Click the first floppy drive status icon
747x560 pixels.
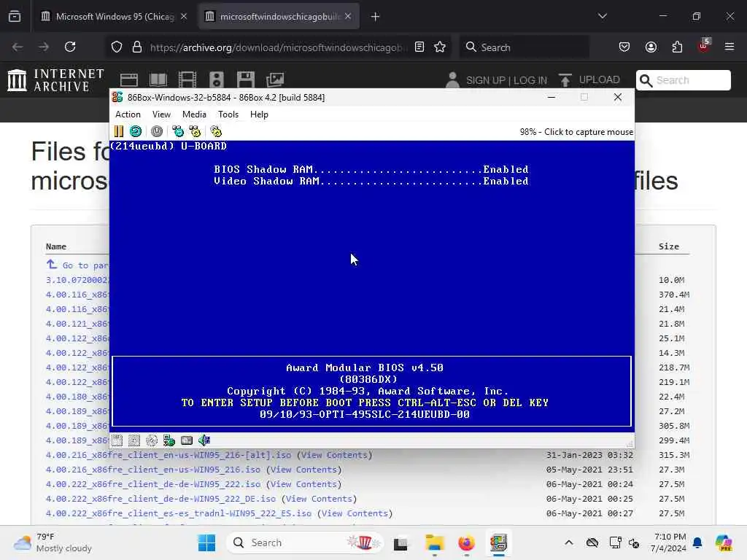click(117, 440)
